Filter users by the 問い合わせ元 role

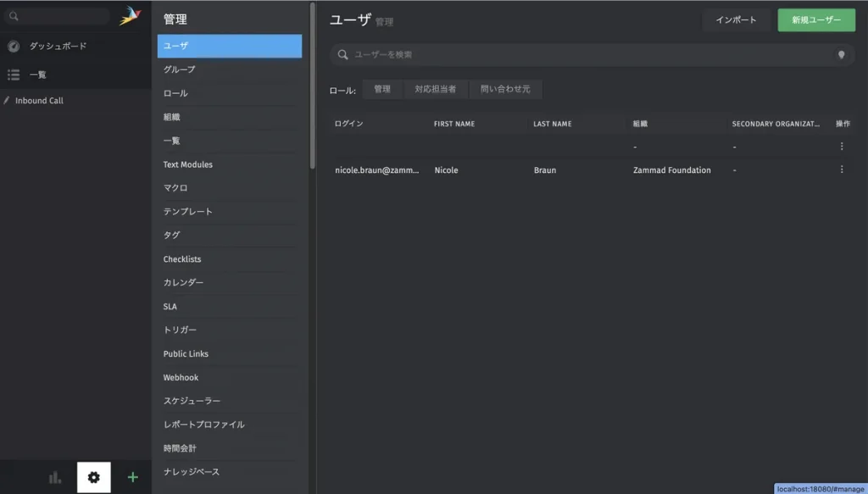click(x=505, y=89)
